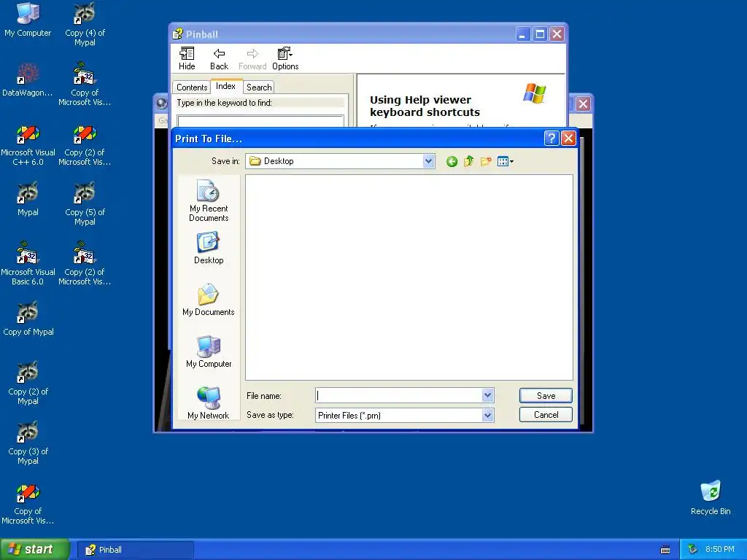Select the Copy of Mypal desktop icon

coord(28,319)
